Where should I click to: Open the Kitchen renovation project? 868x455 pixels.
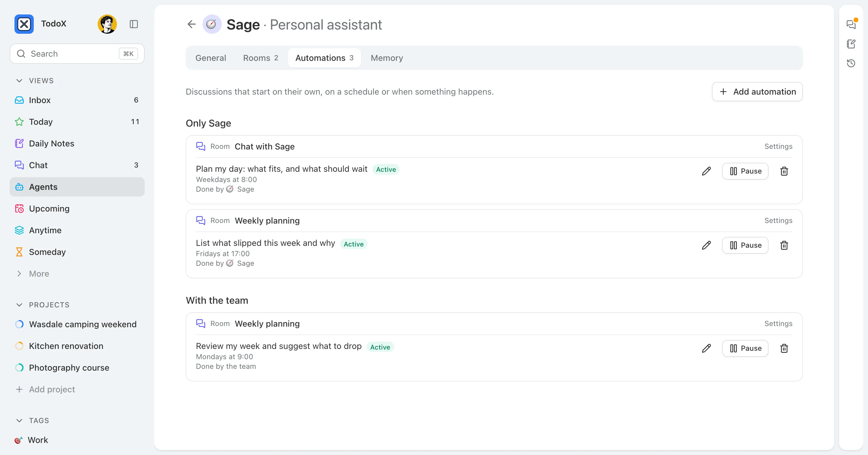[77, 346]
